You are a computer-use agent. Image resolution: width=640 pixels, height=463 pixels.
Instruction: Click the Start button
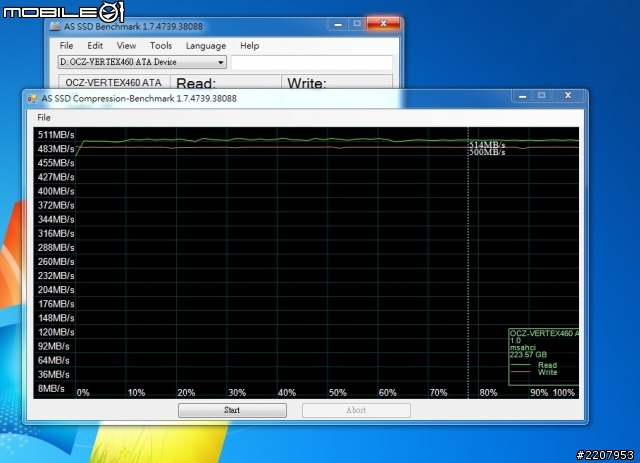[232, 410]
